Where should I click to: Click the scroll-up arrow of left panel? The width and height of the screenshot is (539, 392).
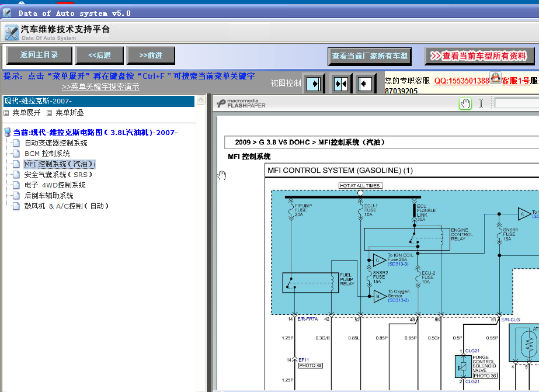click(200, 100)
